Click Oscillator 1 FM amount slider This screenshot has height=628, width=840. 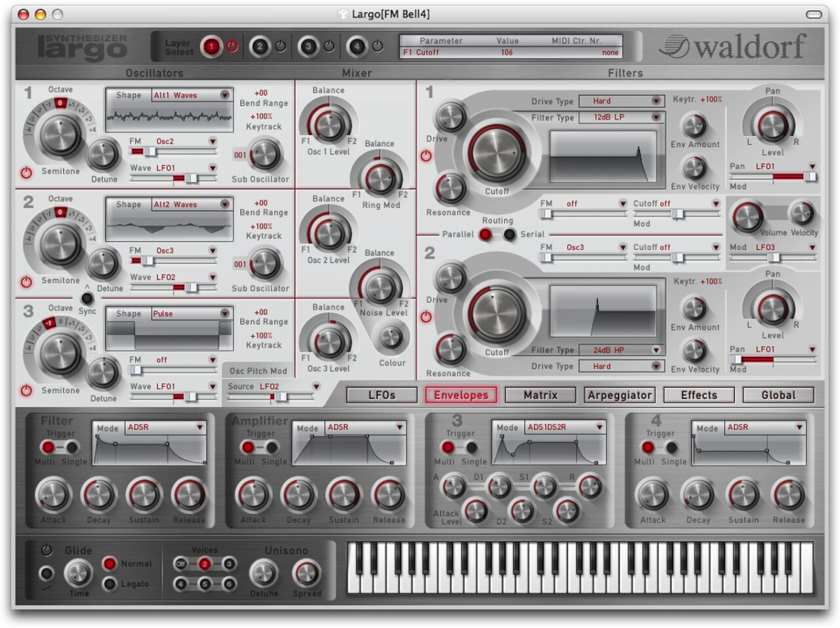174,151
